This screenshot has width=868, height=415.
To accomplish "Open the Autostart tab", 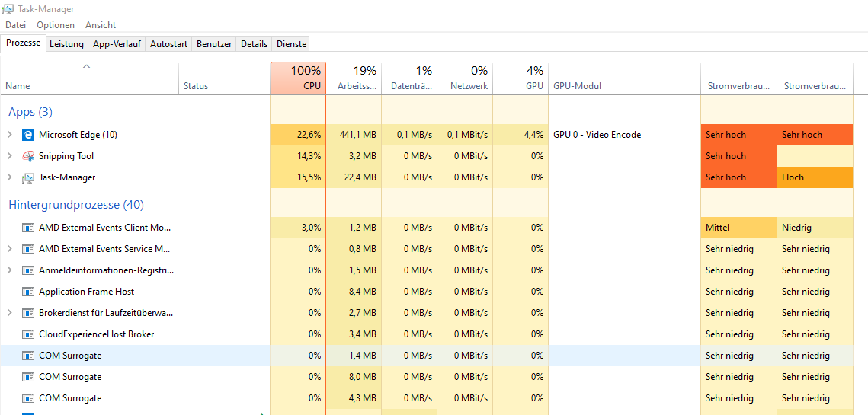I will pos(169,44).
